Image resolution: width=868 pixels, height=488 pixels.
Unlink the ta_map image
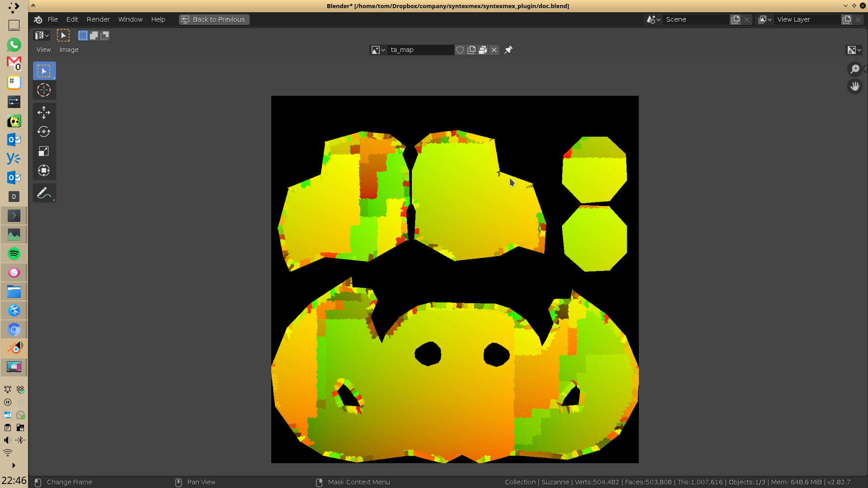click(x=494, y=50)
